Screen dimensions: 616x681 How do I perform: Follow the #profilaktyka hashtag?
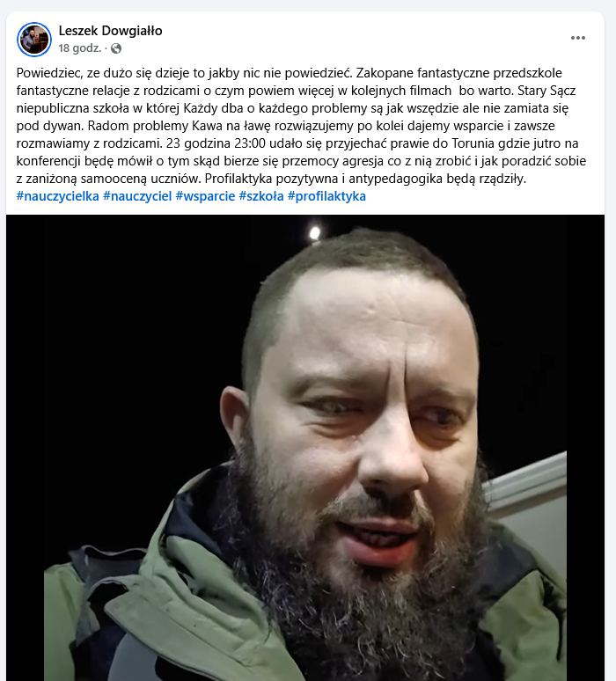point(326,196)
